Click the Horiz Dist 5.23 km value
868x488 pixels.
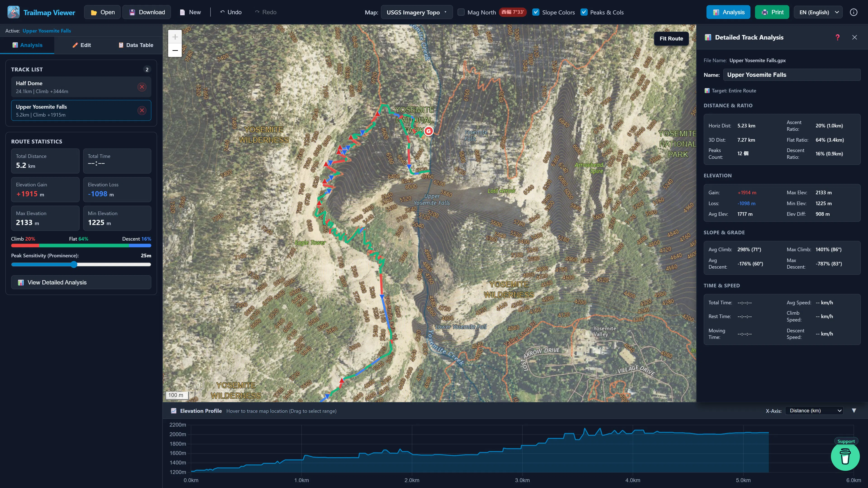746,126
